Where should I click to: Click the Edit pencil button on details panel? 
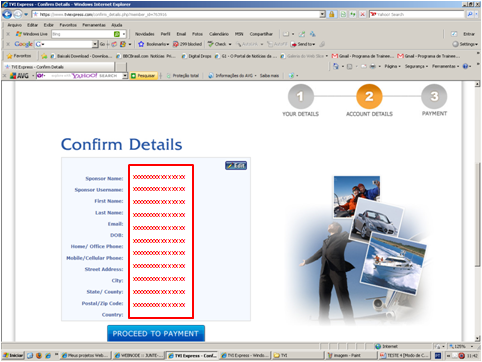pyautogui.click(x=236, y=166)
